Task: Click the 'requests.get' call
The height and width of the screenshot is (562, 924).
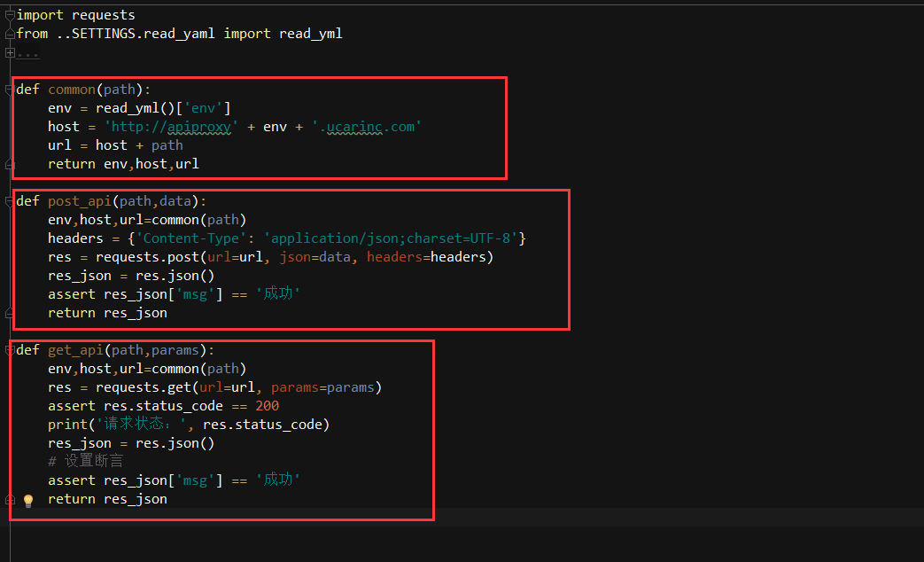Action: tap(144, 387)
